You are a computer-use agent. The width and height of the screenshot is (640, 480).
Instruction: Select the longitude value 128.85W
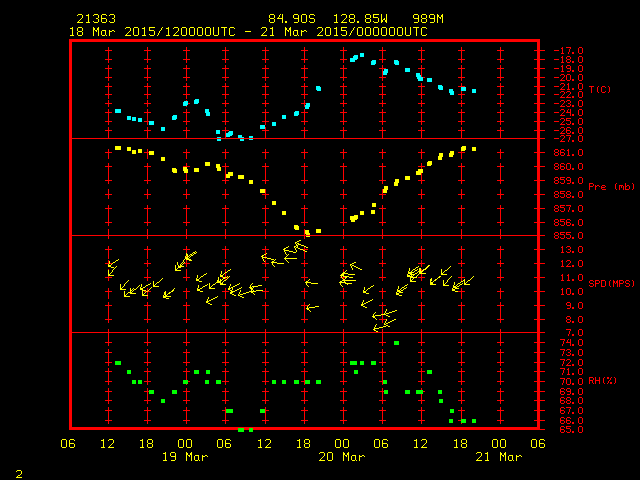click(x=360, y=19)
